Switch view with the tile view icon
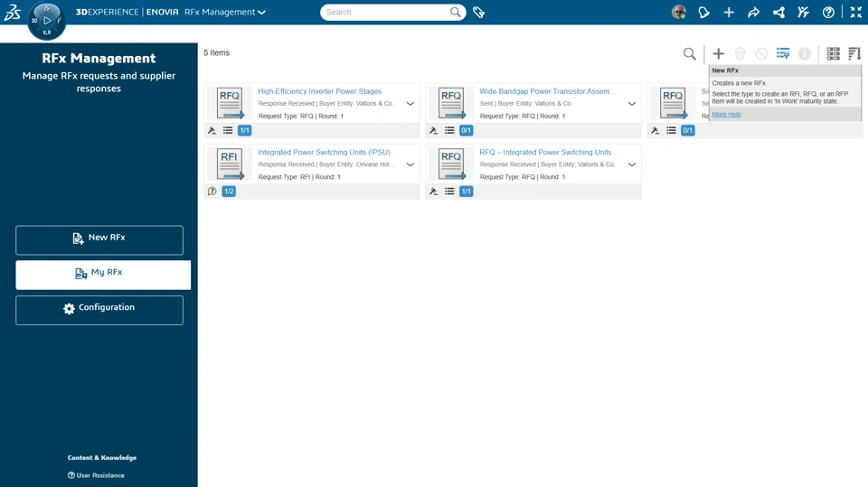Image resolution: width=868 pixels, height=487 pixels. point(833,53)
